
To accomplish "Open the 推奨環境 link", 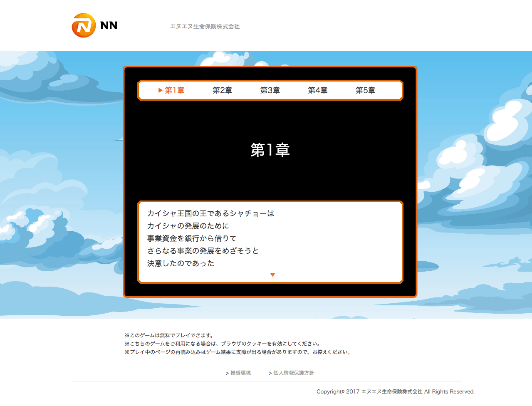I will point(240,373).
